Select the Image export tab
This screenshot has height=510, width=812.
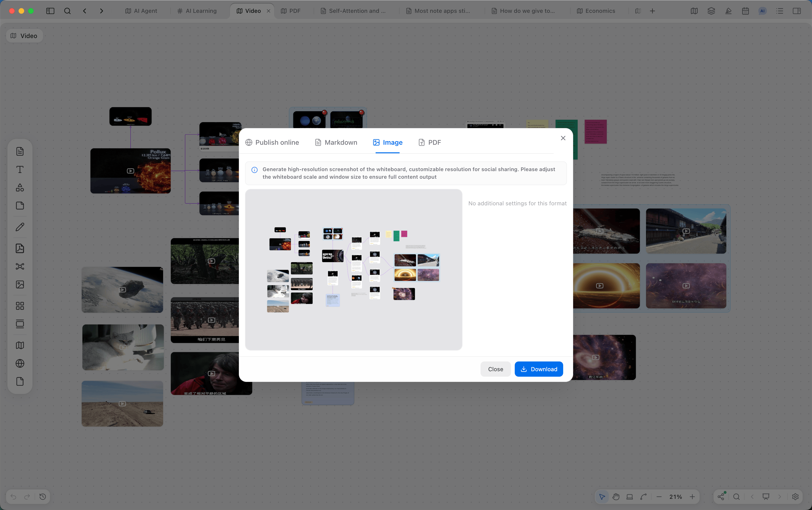tap(387, 142)
